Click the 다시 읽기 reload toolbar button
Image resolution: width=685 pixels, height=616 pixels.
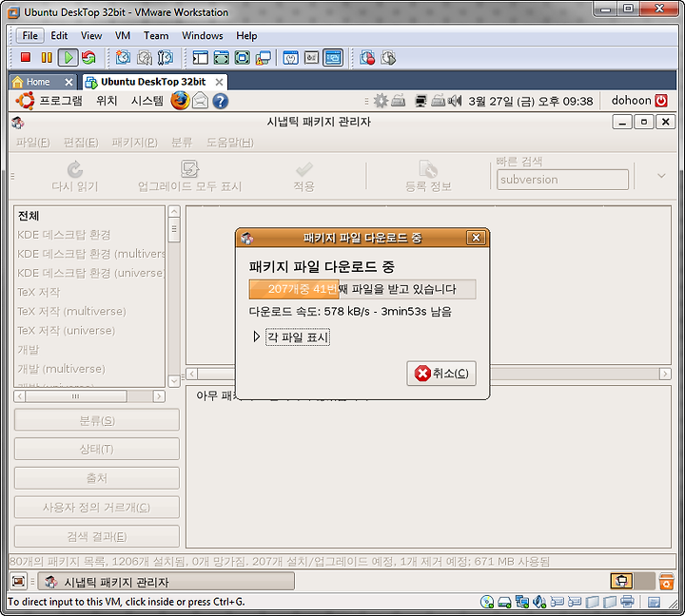(75, 177)
